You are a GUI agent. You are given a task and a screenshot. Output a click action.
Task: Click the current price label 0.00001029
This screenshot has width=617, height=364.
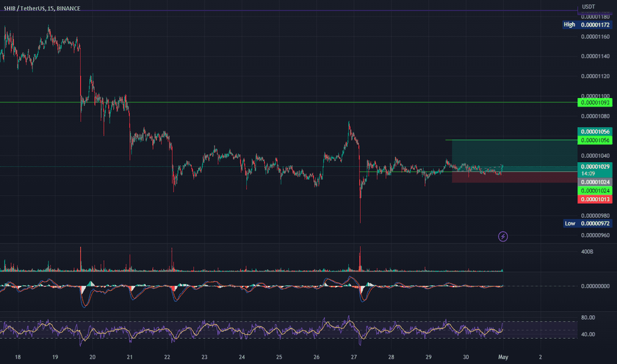click(x=595, y=167)
